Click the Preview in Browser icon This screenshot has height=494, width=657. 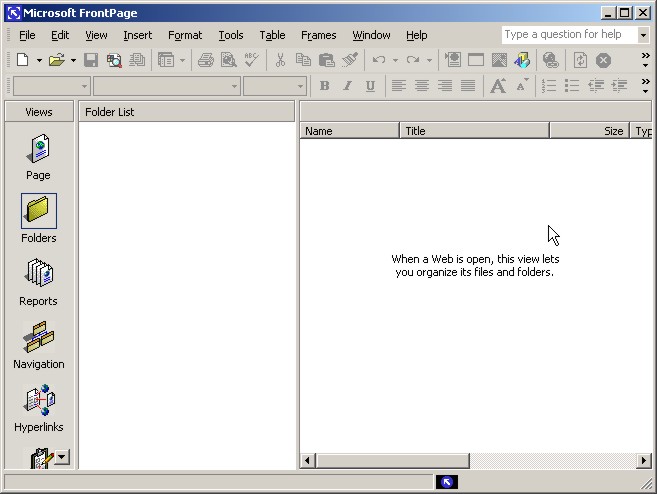[x=229, y=60]
